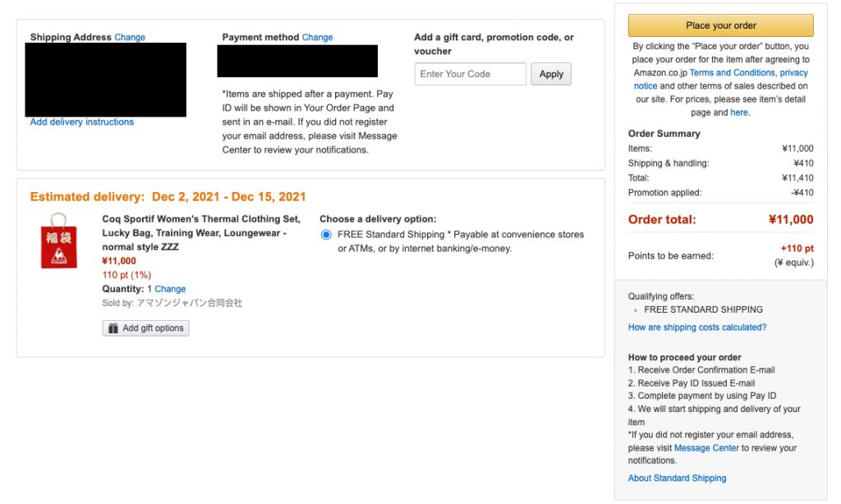
Task: Click the Place your order button
Action: click(x=720, y=25)
